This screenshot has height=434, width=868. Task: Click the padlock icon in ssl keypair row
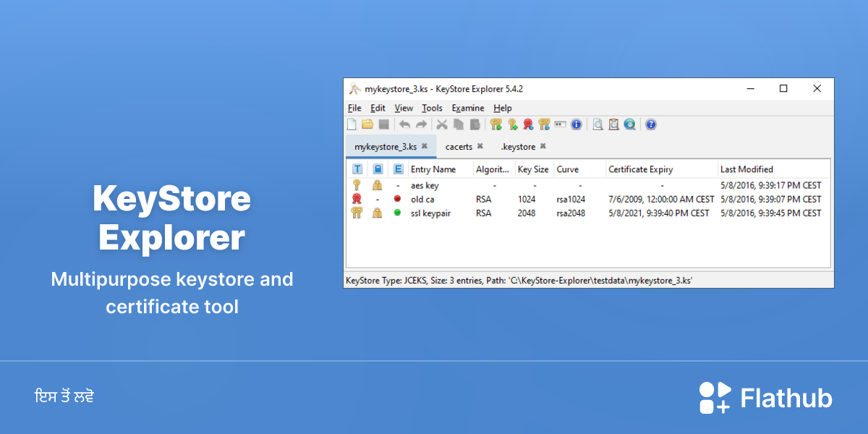[377, 213]
